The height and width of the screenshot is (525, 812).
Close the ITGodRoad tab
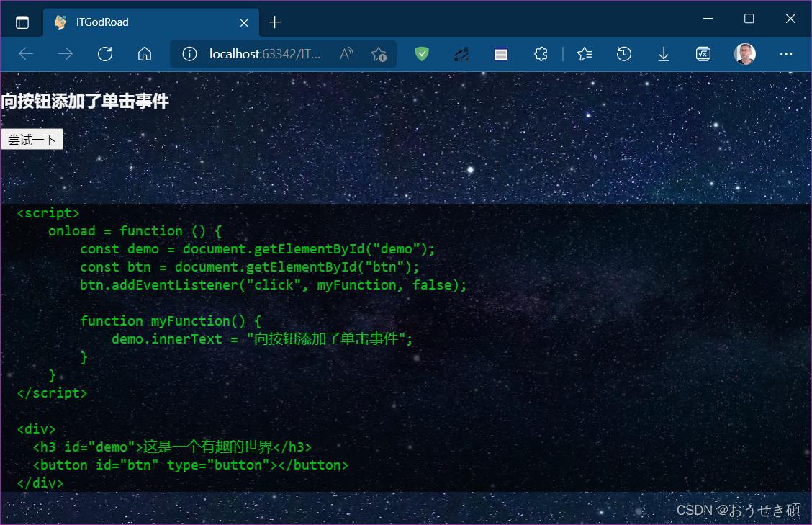tap(244, 23)
